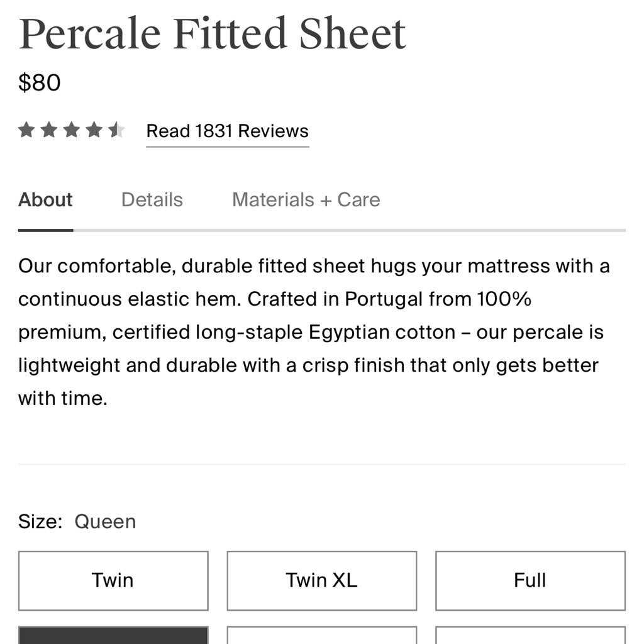Click the dark selected size button

(x=113, y=635)
